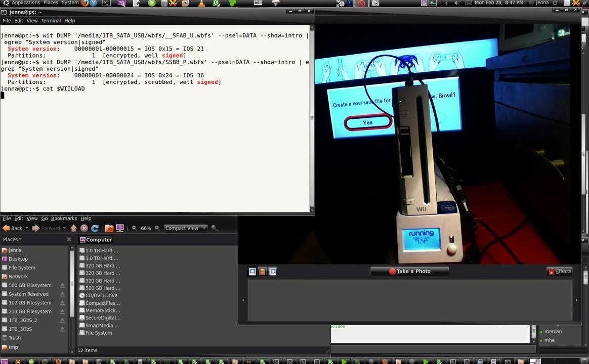
Task: Switch Cheese to photo mode
Action: [253, 271]
